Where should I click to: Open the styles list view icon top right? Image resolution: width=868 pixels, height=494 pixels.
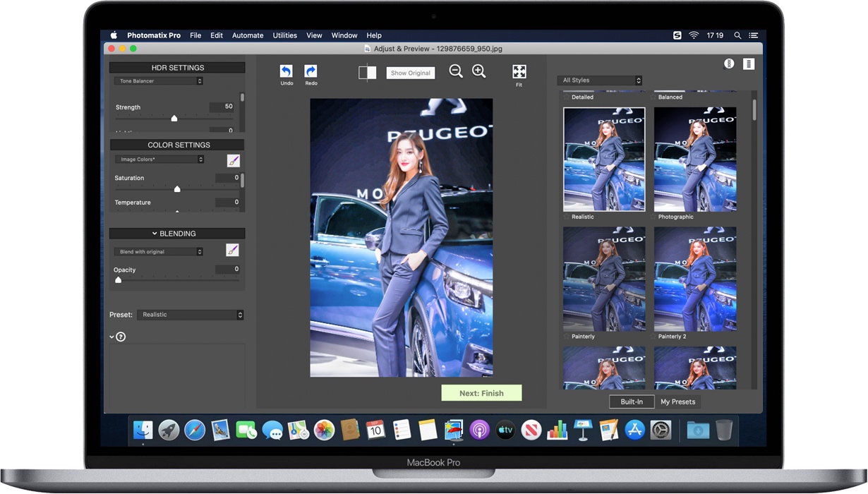click(748, 64)
